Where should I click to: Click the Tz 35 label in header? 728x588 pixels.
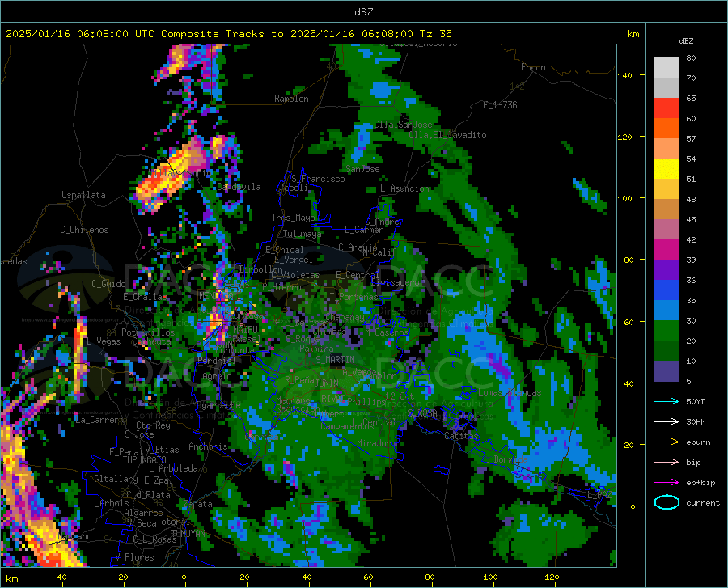[x=436, y=34]
